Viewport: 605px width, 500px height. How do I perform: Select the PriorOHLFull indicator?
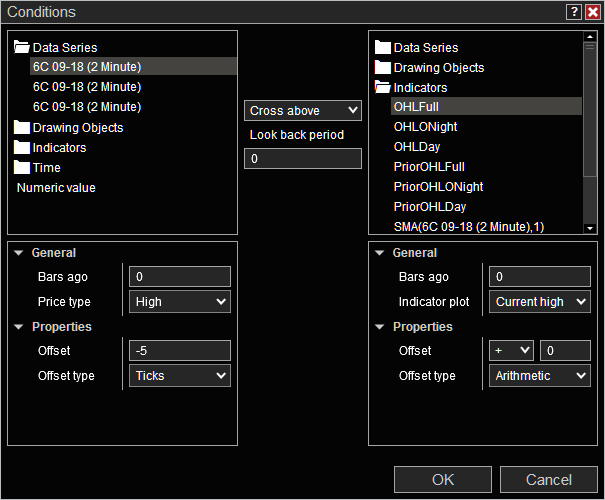[x=429, y=167]
